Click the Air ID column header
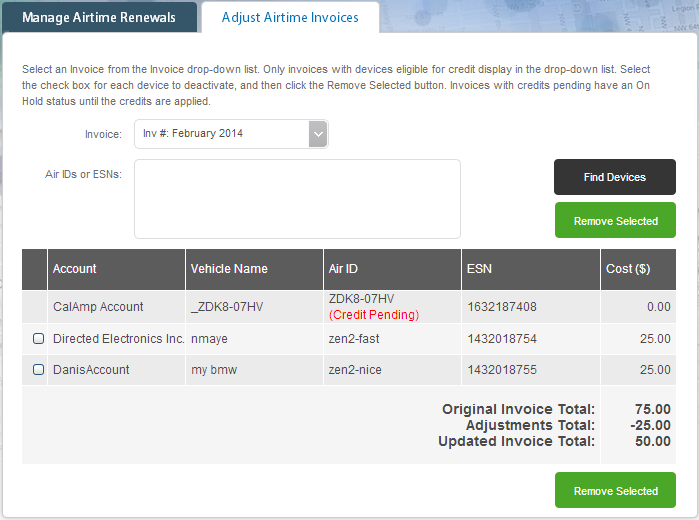The width and height of the screenshot is (699, 520). (x=392, y=269)
